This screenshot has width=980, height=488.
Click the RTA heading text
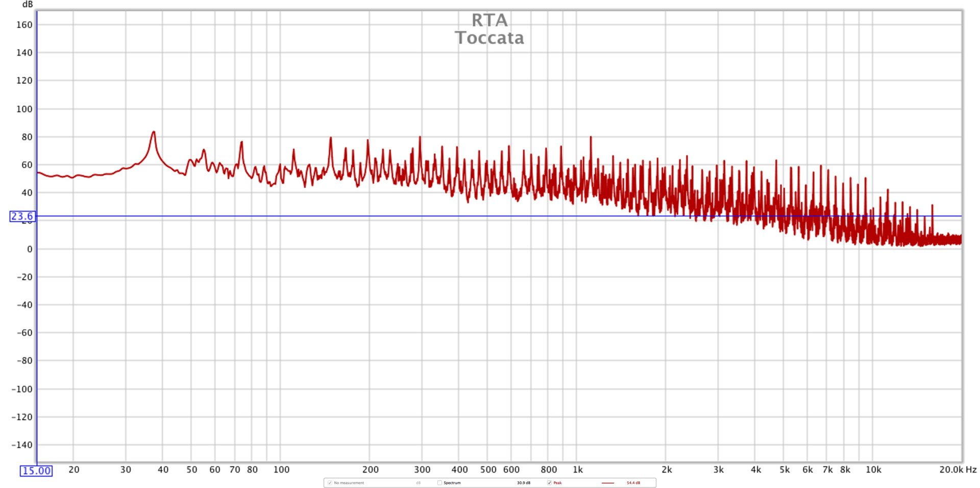tap(489, 20)
